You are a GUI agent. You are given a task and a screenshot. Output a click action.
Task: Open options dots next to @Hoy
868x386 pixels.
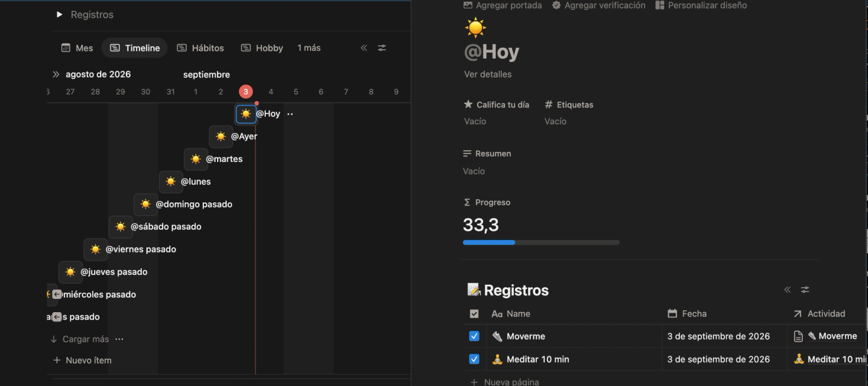pyautogui.click(x=290, y=114)
